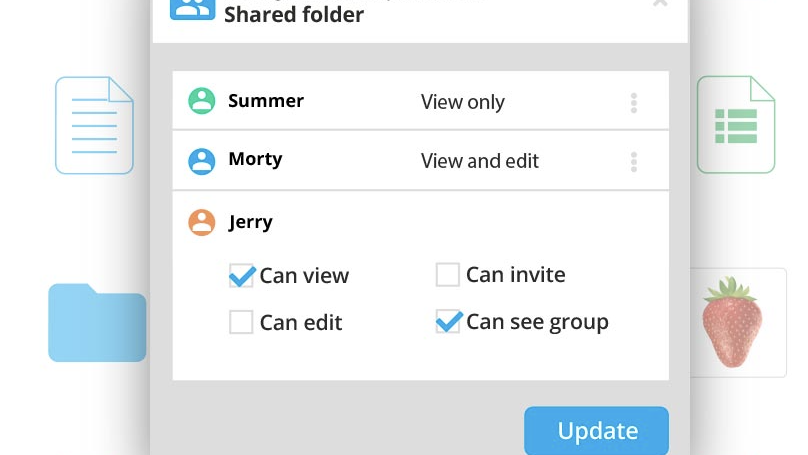
Task: Select the Summer user name
Action: 266,101
